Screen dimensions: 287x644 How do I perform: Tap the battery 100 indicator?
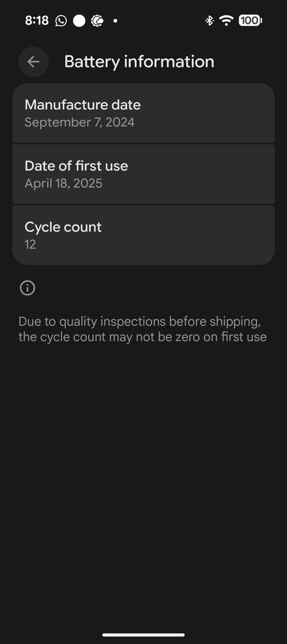click(x=251, y=20)
